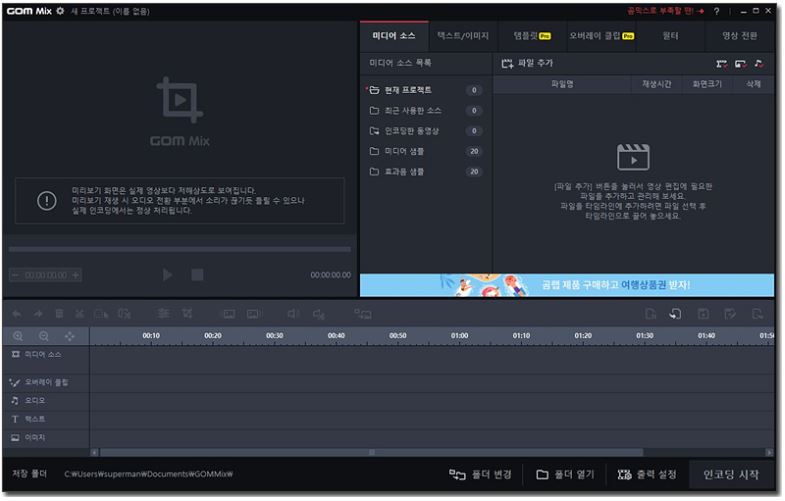
Task: Click the fit timeline arrows icon
Action: point(70,336)
